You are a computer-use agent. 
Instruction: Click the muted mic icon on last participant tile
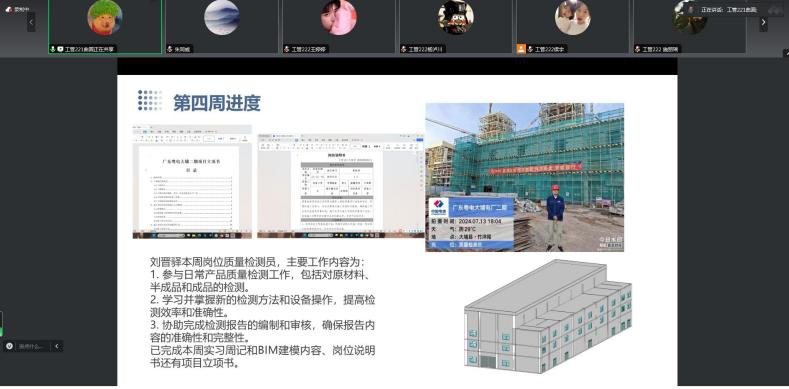coord(638,49)
